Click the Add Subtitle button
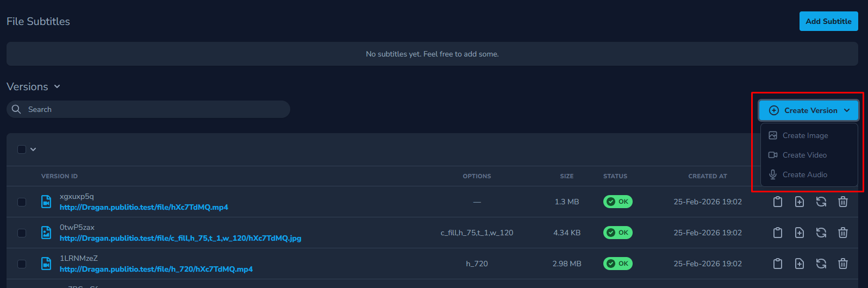The width and height of the screenshot is (868, 288). click(x=828, y=21)
